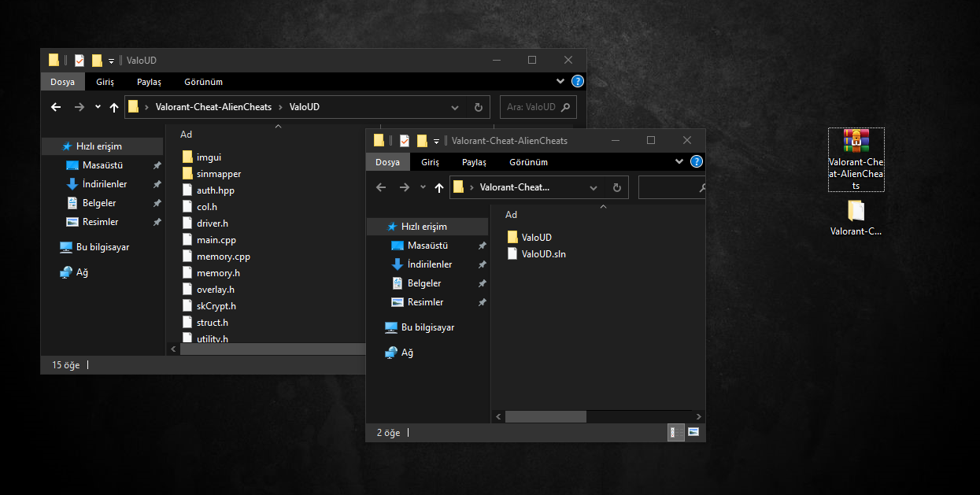
Task: Open Paylaş tab in Valorant-Cheat-AlienCheats window
Action: (474, 162)
